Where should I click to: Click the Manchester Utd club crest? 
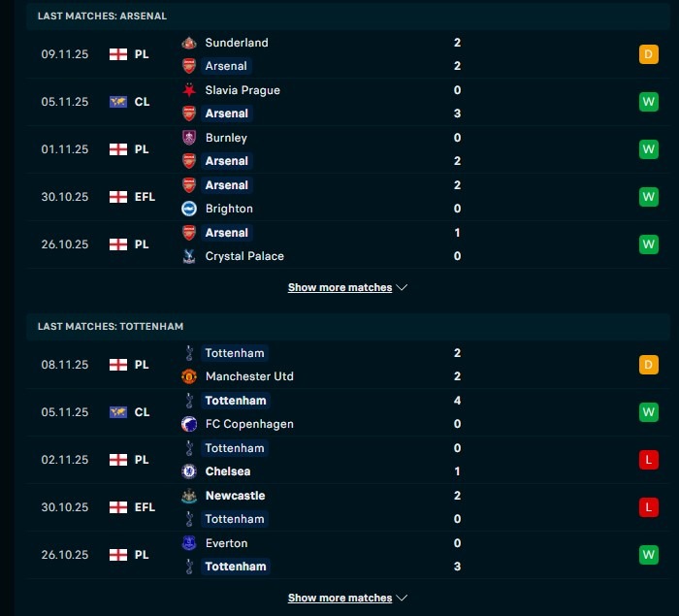coord(189,376)
